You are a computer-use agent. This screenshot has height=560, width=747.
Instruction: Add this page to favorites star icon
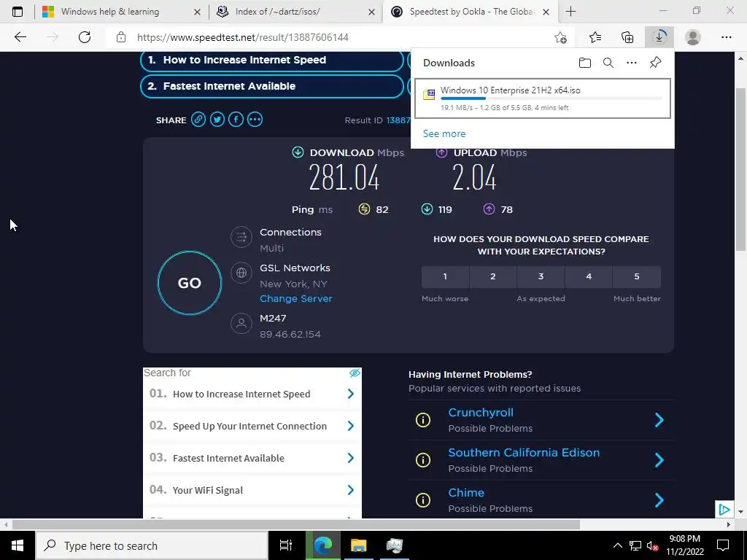pyautogui.click(x=561, y=37)
